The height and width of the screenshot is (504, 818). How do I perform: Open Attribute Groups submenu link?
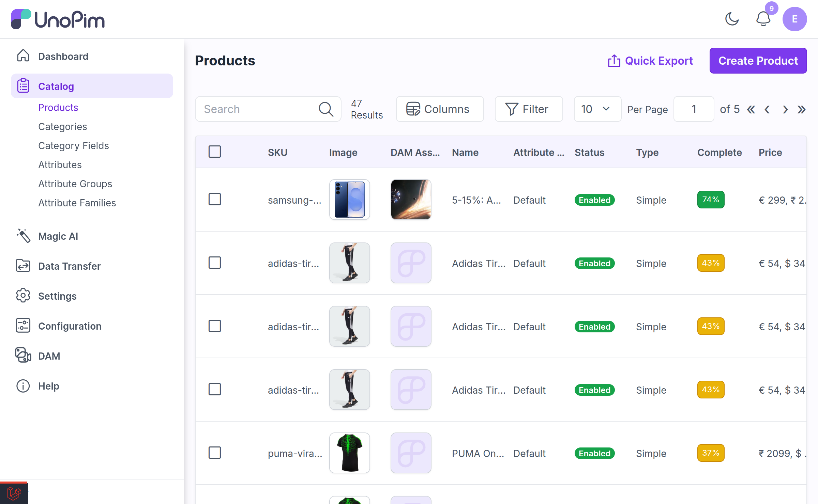point(75,184)
